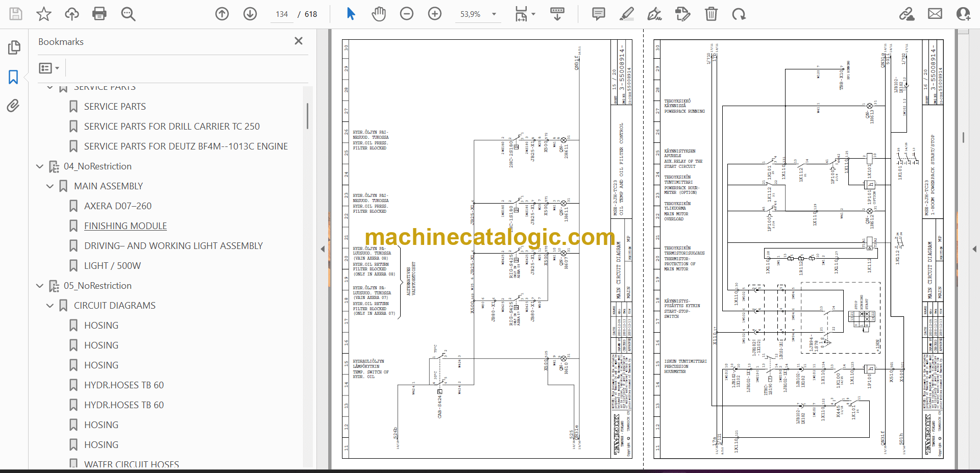Toggle the Page thumbnails panel icon
Screen dimensions: 980x473
tap(14, 47)
